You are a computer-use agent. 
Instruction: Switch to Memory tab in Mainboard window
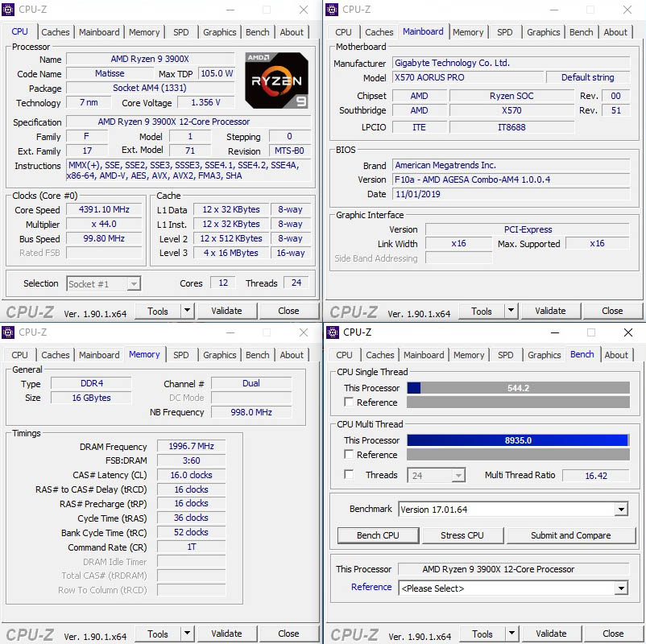(x=468, y=32)
